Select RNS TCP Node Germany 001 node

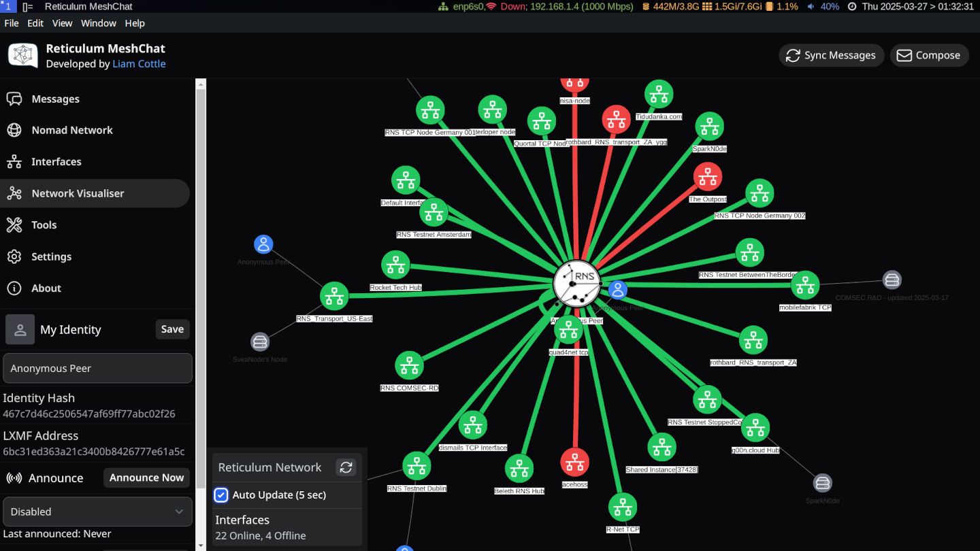click(430, 110)
